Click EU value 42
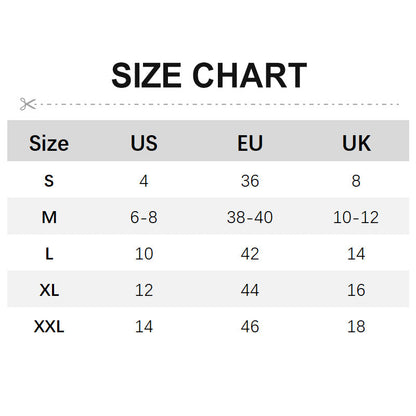 click(250, 254)
